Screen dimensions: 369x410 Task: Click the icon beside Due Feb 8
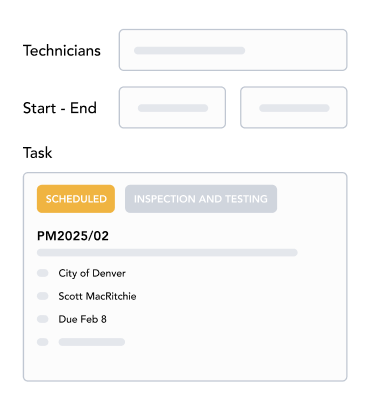tap(43, 319)
